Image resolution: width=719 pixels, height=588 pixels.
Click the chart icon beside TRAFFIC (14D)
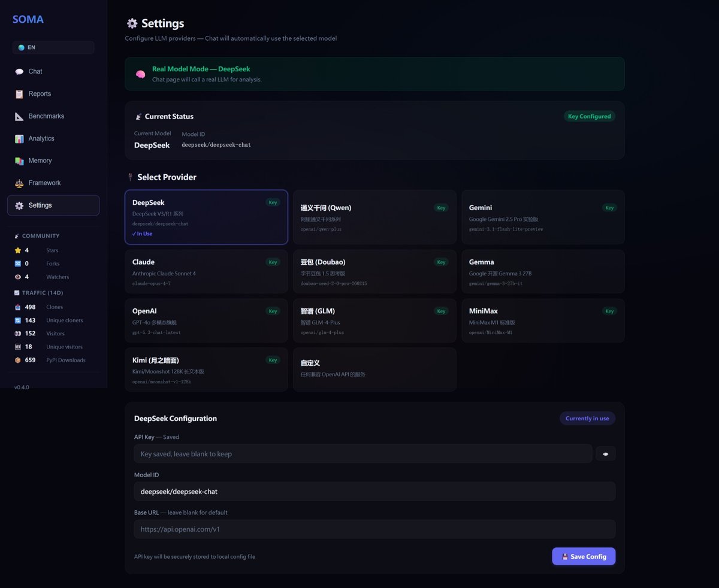coord(17,293)
